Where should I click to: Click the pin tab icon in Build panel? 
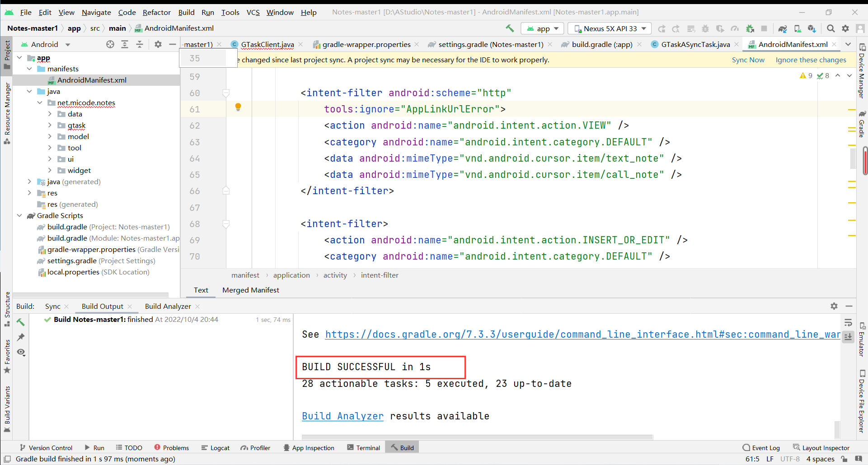click(x=21, y=337)
